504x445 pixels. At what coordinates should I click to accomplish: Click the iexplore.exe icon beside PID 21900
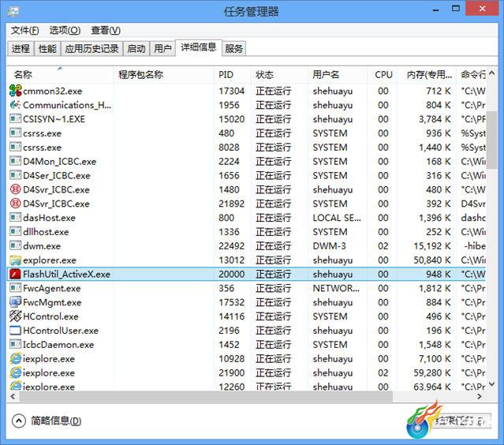click(15, 372)
